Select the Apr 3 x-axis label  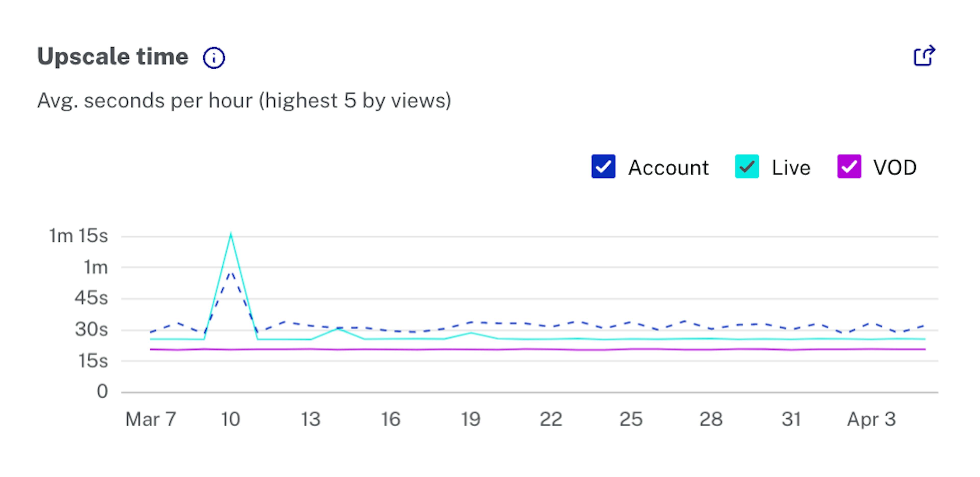[871, 419]
